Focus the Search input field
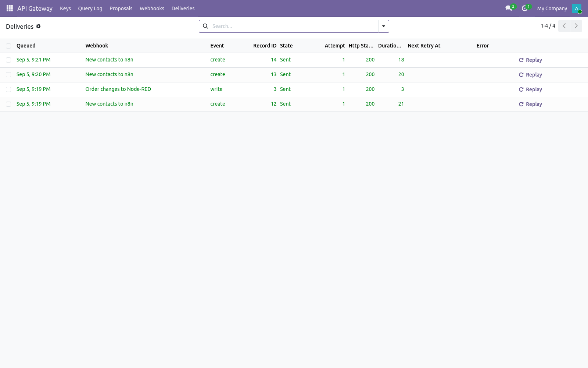Screen dimensions: 588x368 click(294, 26)
